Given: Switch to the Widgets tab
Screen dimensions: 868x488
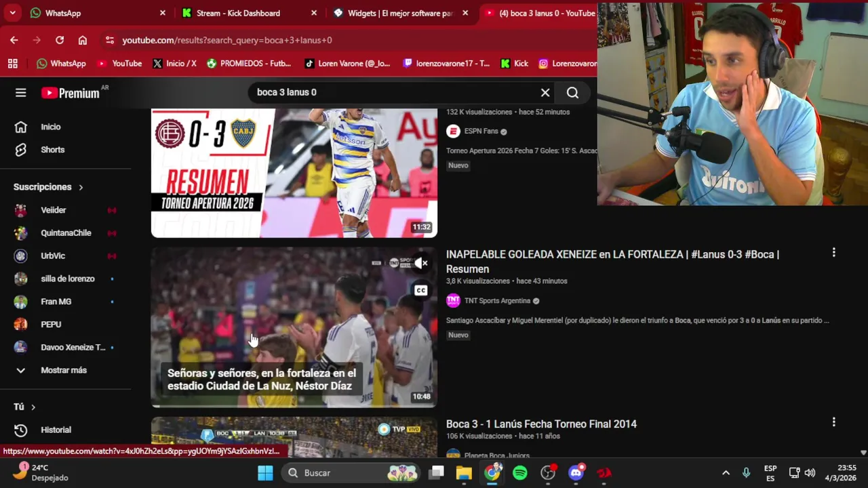Looking at the screenshot, I should (399, 13).
